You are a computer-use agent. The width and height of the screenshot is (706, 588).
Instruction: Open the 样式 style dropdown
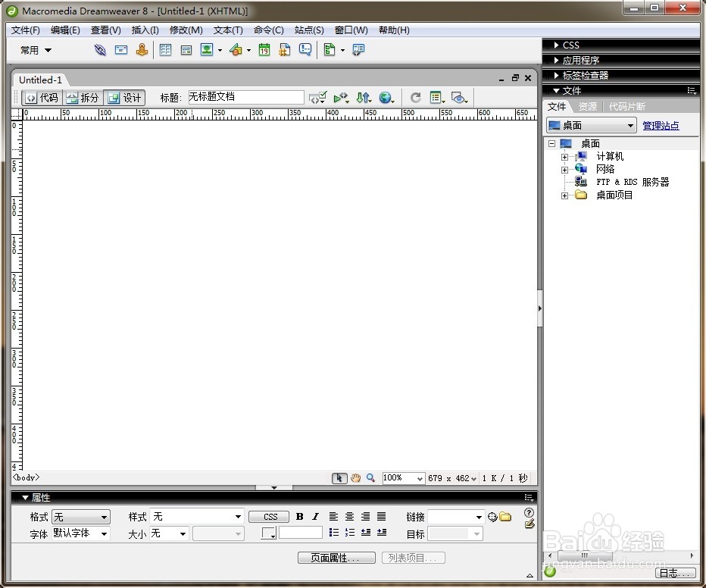(x=197, y=517)
